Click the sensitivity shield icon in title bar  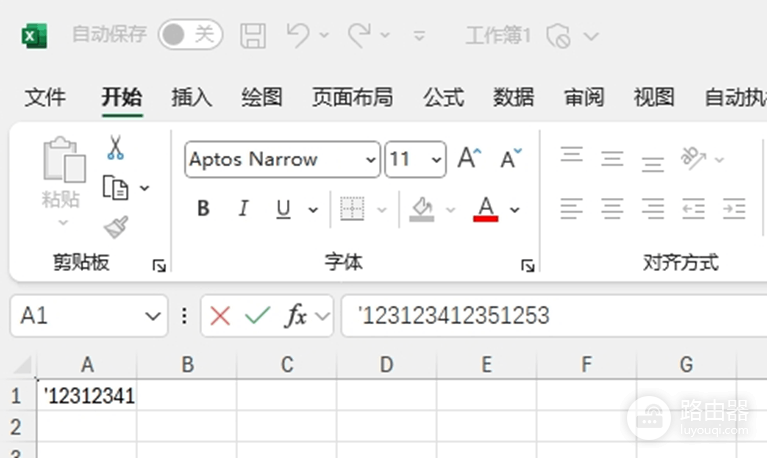tap(559, 36)
